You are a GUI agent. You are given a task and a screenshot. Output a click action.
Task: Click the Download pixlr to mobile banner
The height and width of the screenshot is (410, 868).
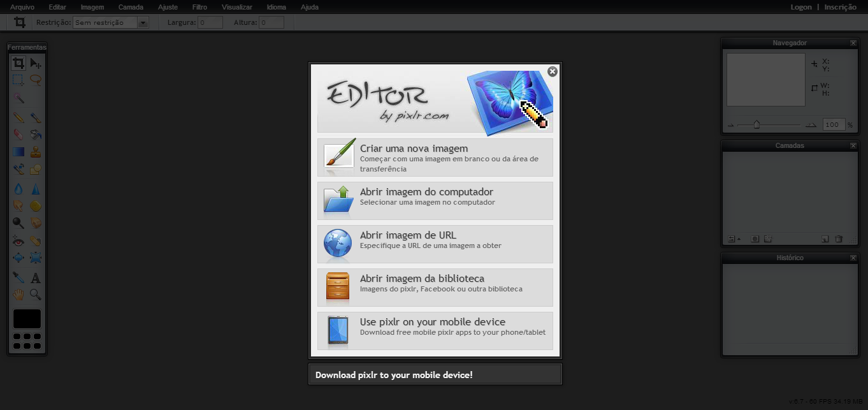435,375
